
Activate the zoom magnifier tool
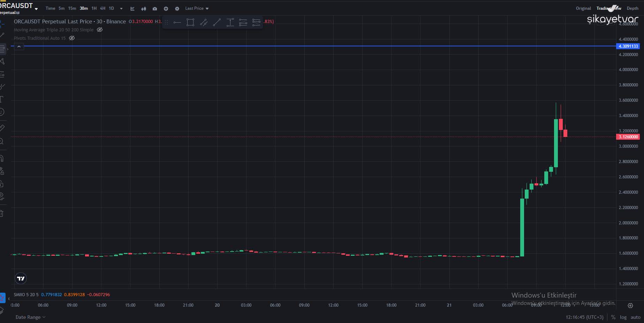click(x=3, y=141)
